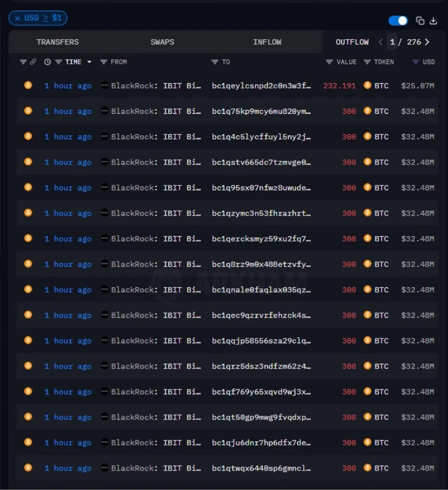Click the TIME sort dropdown arrow
This screenshot has width=448, height=490.
[89, 62]
